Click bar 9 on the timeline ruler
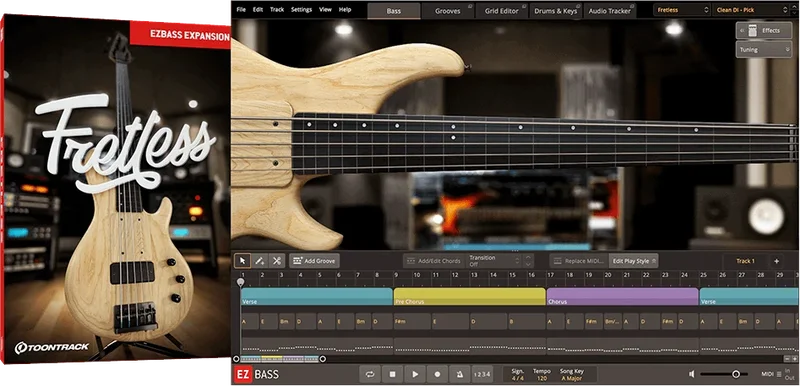 (396, 275)
